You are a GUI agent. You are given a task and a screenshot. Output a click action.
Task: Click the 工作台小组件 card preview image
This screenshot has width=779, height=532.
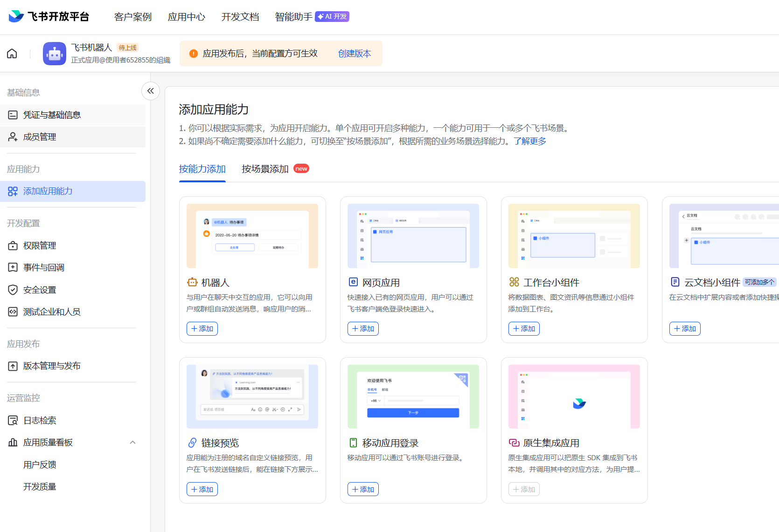tap(574, 236)
